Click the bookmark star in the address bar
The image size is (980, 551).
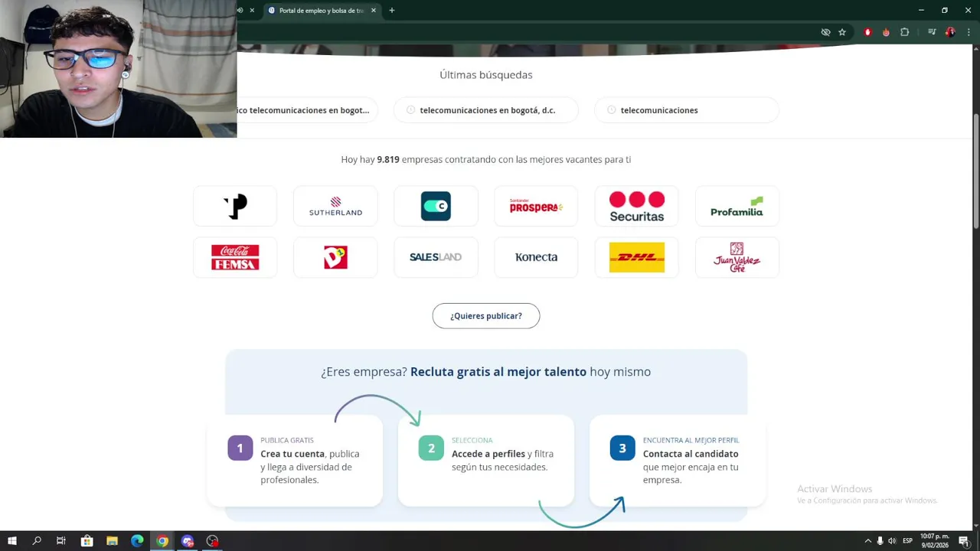[842, 32]
